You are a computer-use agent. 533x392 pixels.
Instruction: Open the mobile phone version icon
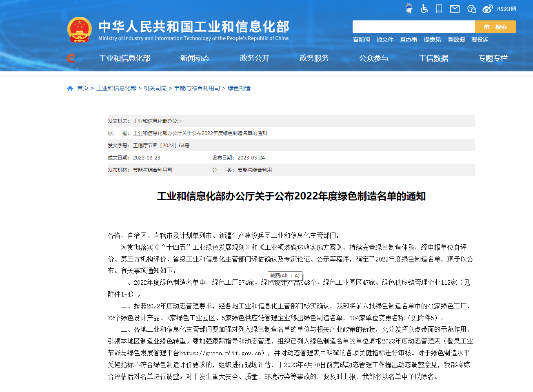[439, 9]
